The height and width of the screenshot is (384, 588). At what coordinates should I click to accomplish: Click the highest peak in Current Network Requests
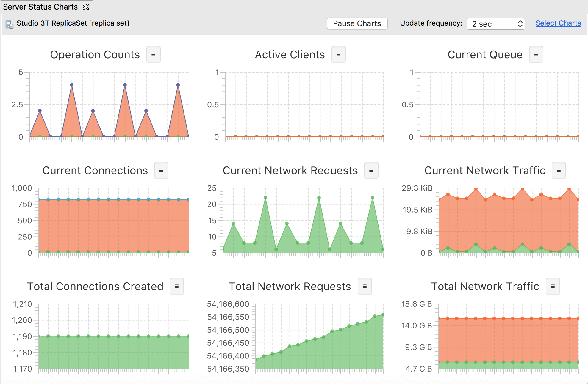pyautogui.click(x=265, y=198)
